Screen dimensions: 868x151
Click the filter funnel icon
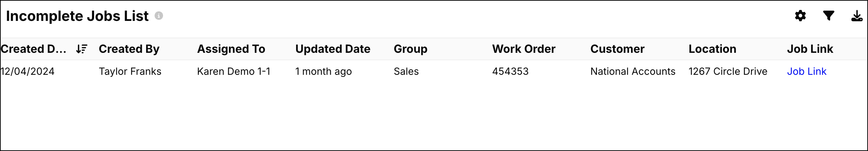click(x=828, y=16)
